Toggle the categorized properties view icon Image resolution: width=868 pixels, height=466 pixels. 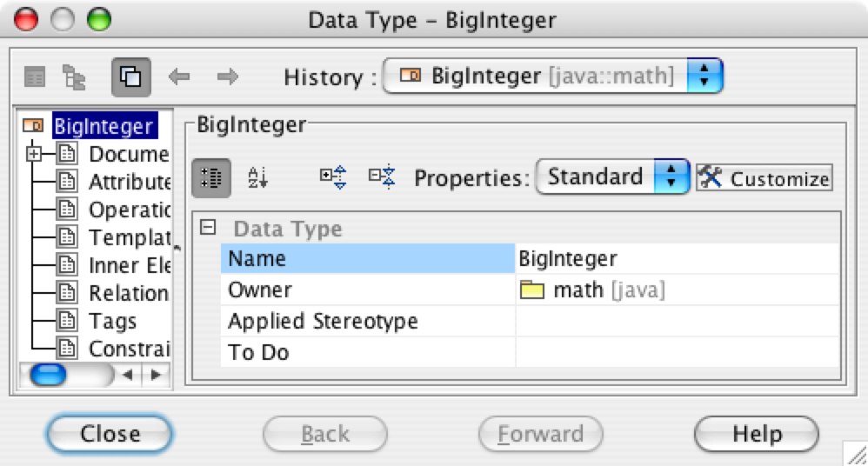point(210,177)
